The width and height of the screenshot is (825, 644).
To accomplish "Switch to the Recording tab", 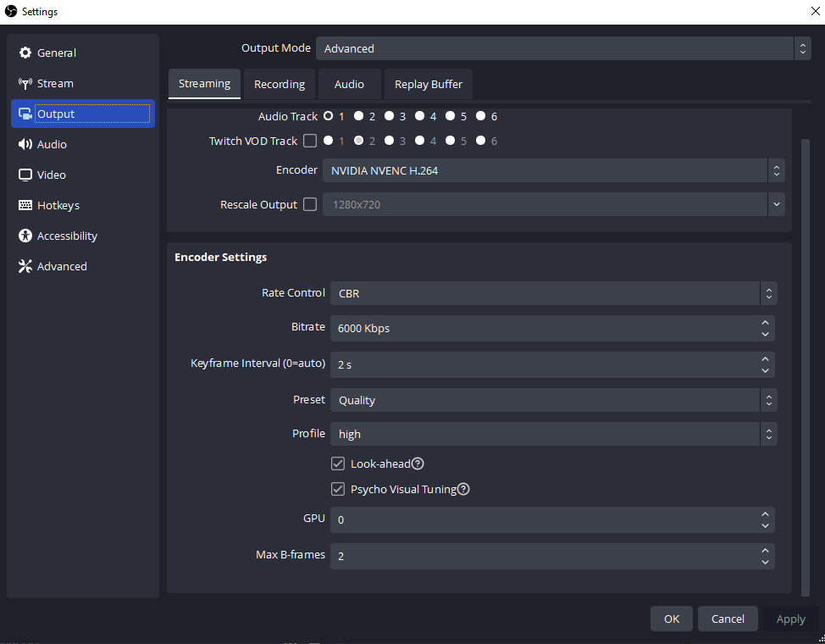I will pyautogui.click(x=279, y=84).
